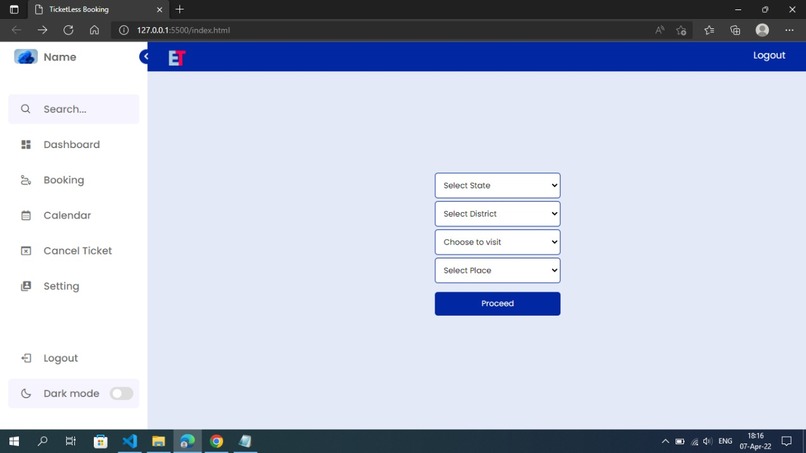View site information icon in address bar

click(x=123, y=30)
